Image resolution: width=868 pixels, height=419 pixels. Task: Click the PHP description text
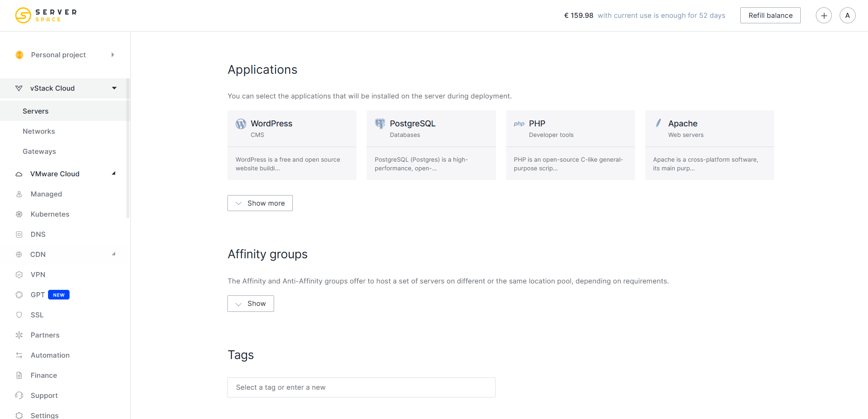coord(568,164)
